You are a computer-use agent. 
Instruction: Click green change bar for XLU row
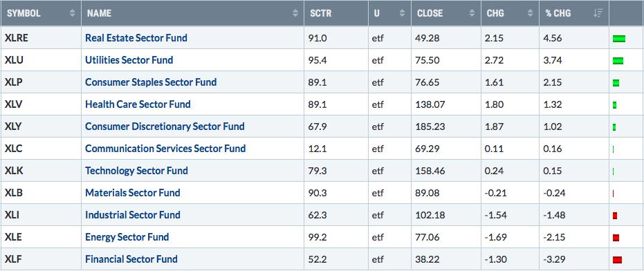coord(618,61)
